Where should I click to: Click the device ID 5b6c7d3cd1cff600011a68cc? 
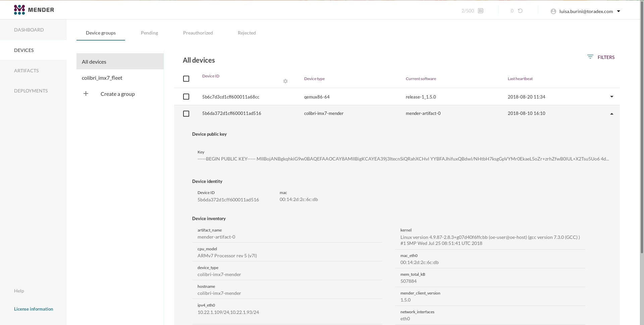pyautogui.click(x=231, y=97)
